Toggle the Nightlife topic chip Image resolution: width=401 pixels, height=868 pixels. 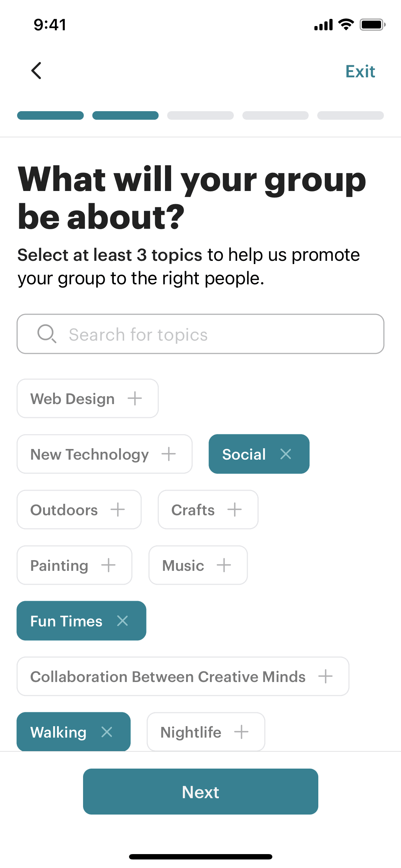pyautogui.click(x=206, y=732)
